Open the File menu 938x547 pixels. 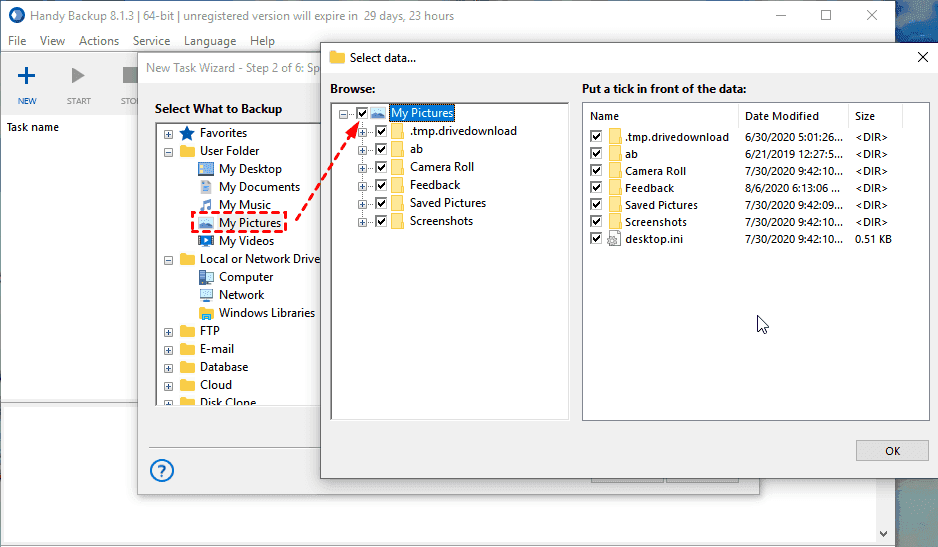pos(17,41)
